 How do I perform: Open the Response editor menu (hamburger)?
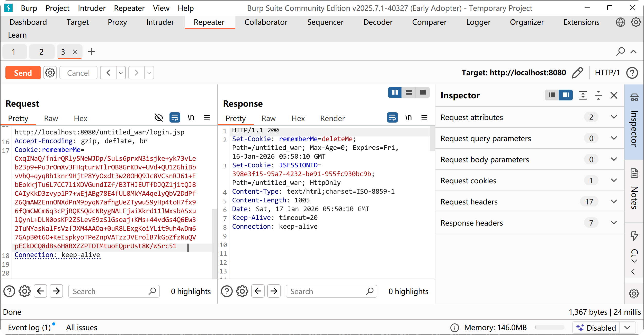tap(424, 118)
